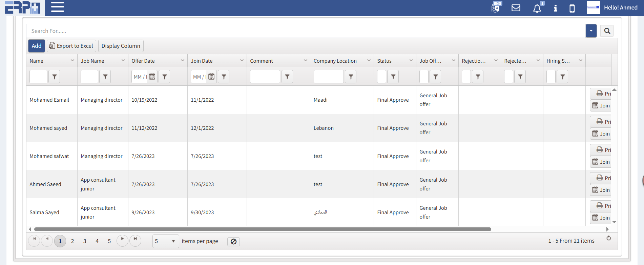Click the Name column filter funnel
Viewport: 644px width, 265px height.
pos(54,77)
